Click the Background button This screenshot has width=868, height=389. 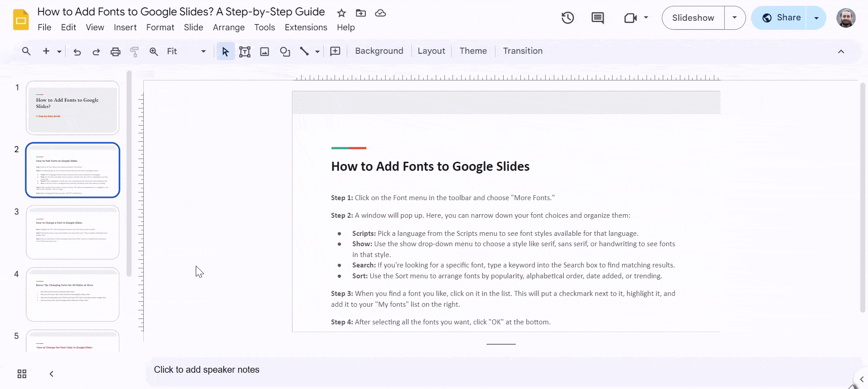[379, 51]
